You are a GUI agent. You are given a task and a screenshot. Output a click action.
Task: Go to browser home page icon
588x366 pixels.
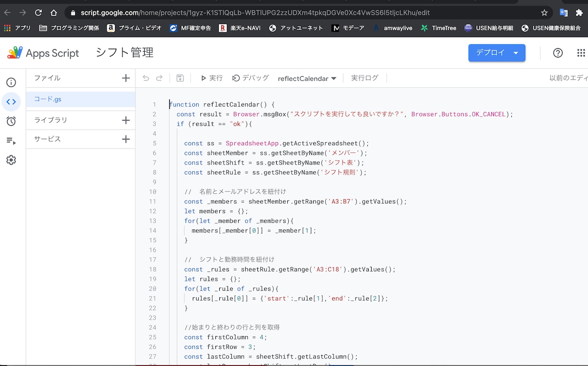[53, 13]
